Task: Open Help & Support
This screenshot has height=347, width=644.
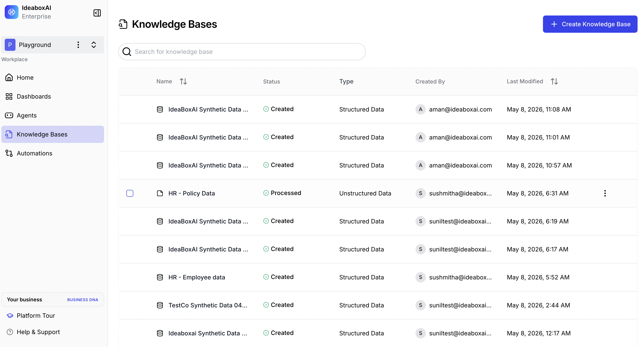Action: click(x=38, y=332)
